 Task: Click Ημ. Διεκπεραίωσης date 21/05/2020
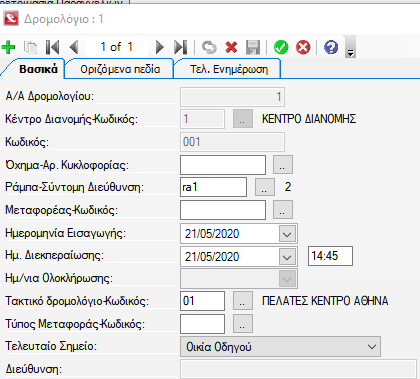tap(212, 257)
